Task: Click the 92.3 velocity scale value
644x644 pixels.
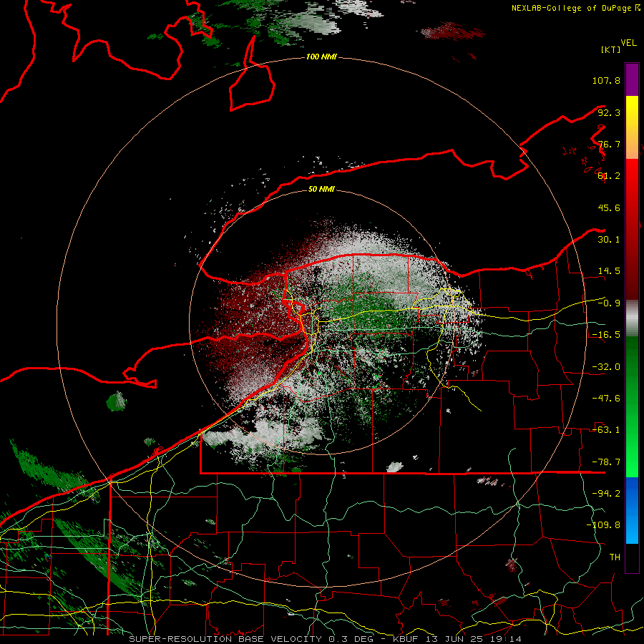Action: click(609, 112)
